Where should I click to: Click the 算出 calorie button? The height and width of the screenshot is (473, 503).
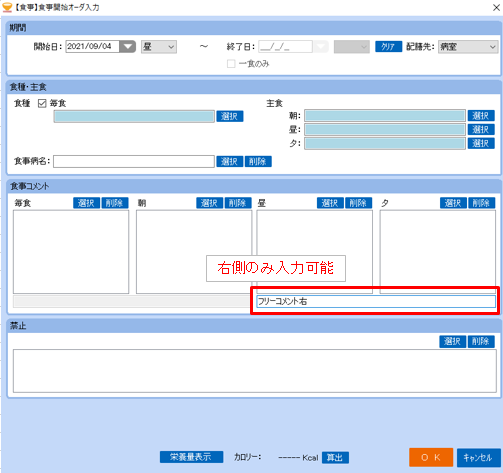[x=335, y=458]
